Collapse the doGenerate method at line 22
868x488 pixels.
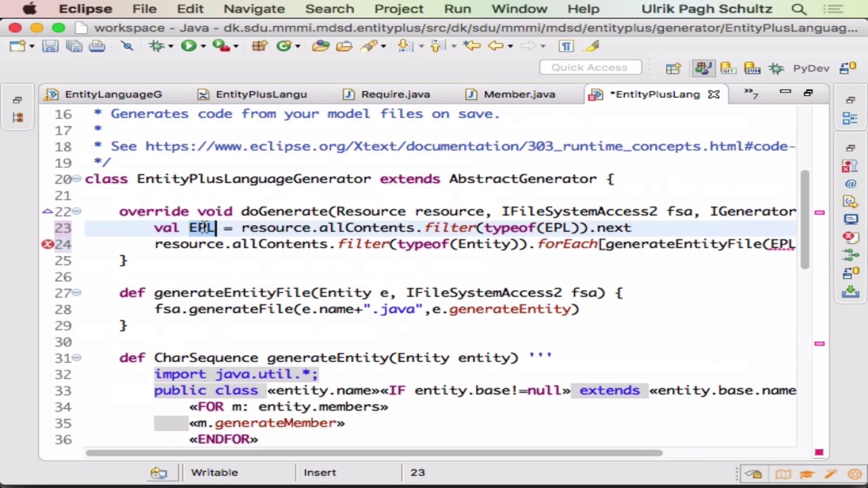pyautogui.click(x=77, y=211)
